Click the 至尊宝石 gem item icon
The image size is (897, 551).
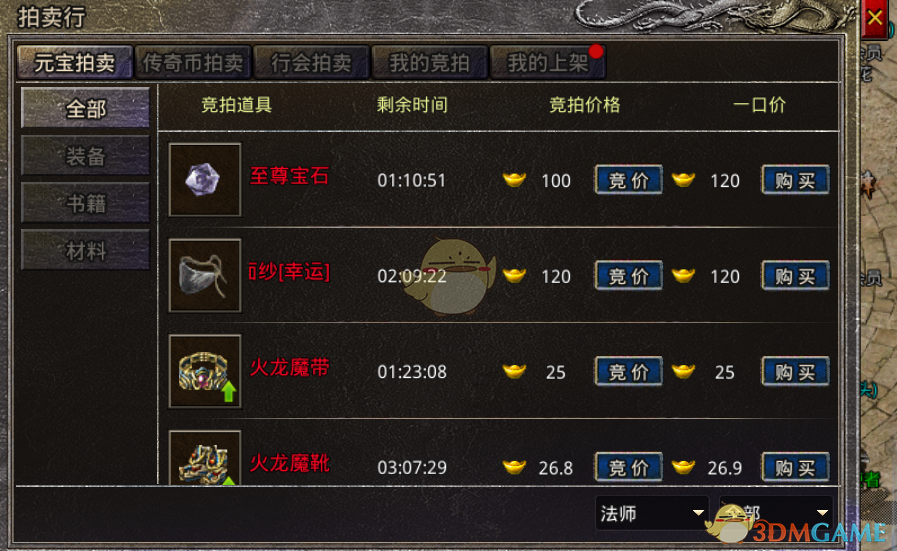[205, 180]
